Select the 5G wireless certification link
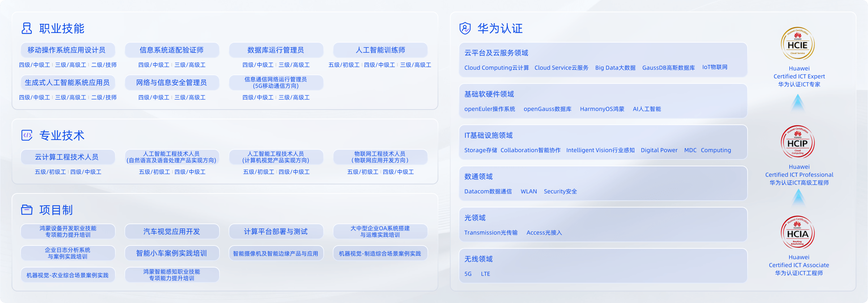Viewport: 868px width, 303px height. pyautogui.click(x=468, y=274)
